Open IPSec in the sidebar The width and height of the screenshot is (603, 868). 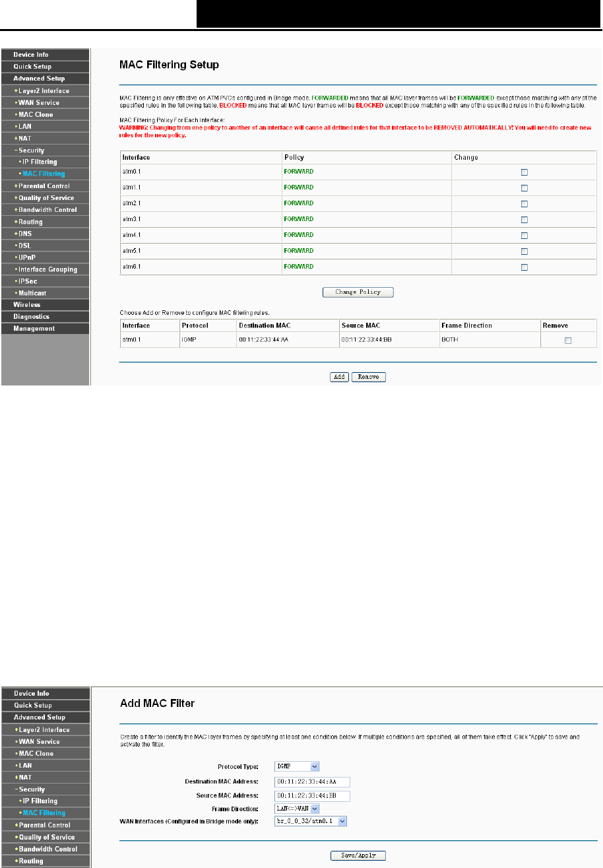click(45, 281)
